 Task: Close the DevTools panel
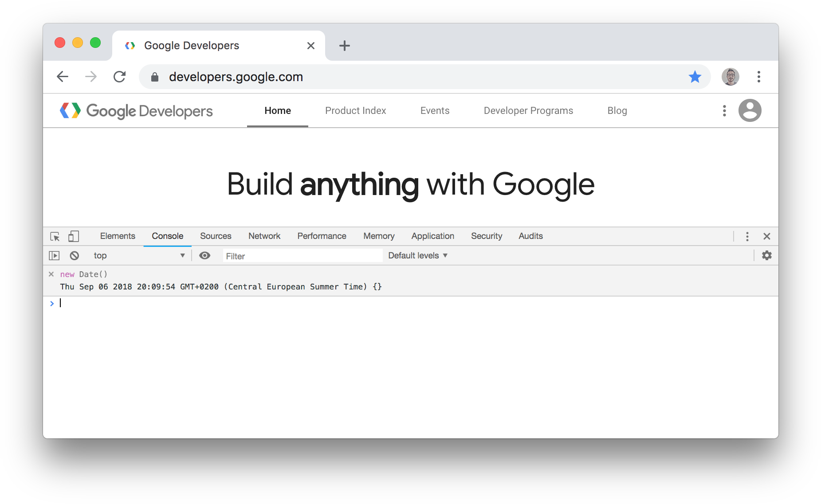767,236
